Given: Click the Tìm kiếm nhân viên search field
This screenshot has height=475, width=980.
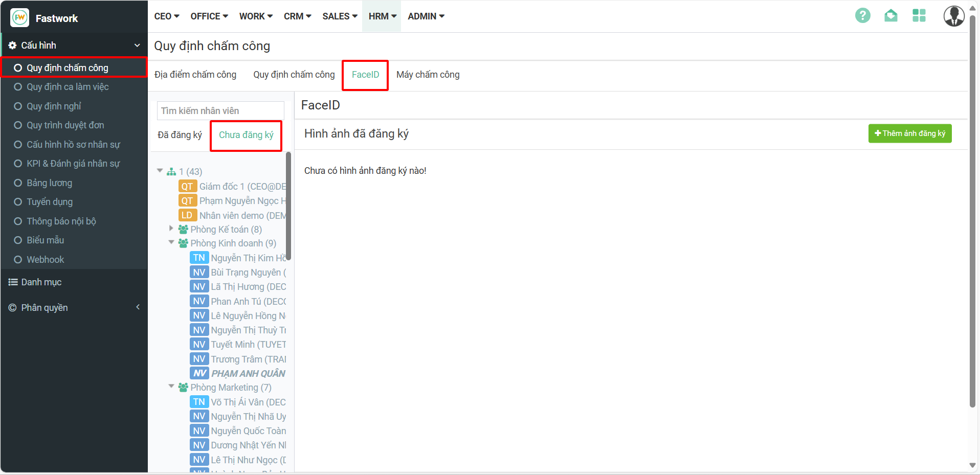Looking at the screenshot, I should click(220, 111).
